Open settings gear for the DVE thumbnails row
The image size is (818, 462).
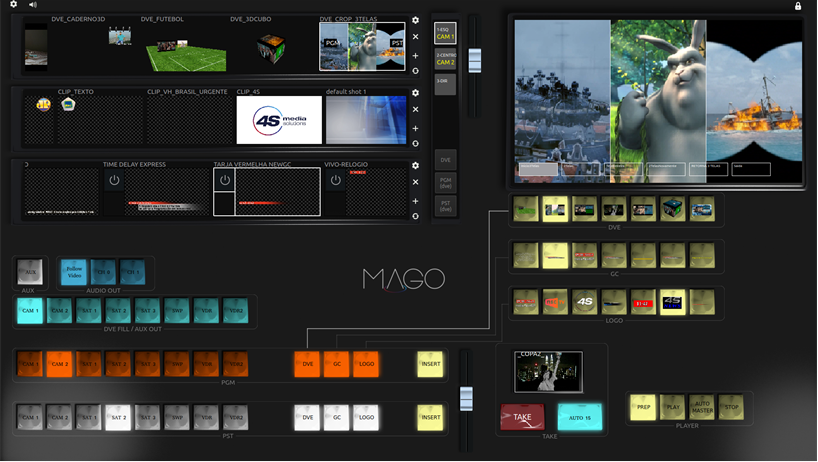[415, 20]
